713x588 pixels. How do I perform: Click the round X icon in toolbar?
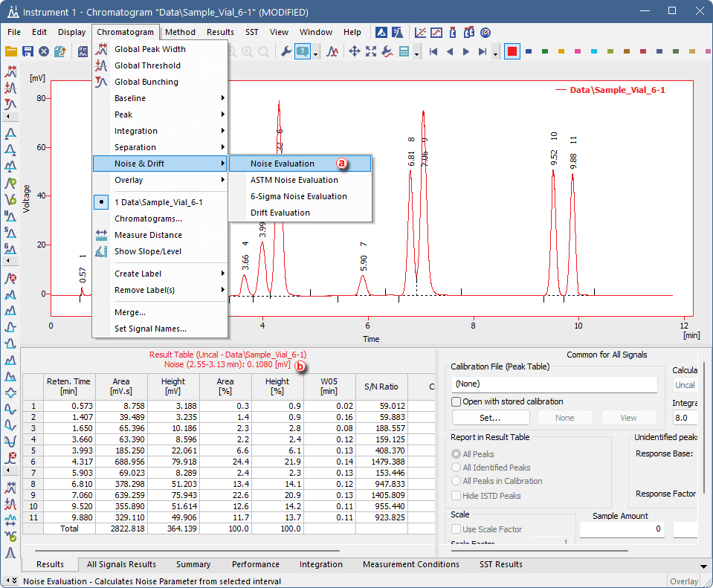[44, 51]
